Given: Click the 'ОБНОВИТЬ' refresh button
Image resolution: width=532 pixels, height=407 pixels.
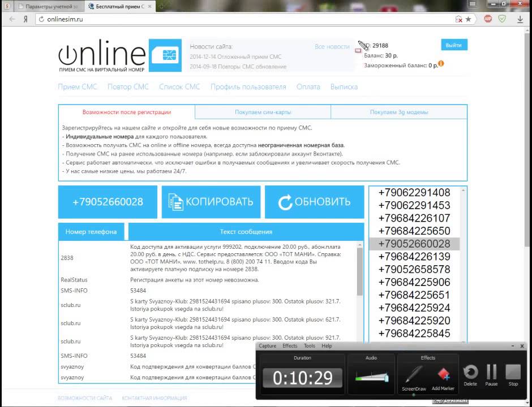Looking at the screenshot, I should click(x=315, y=202).
